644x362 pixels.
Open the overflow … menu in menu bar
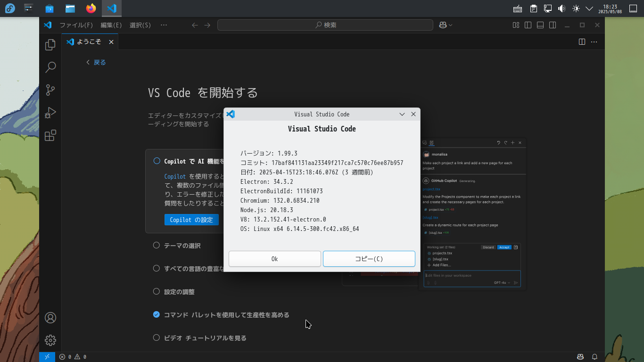click(164, 25)
